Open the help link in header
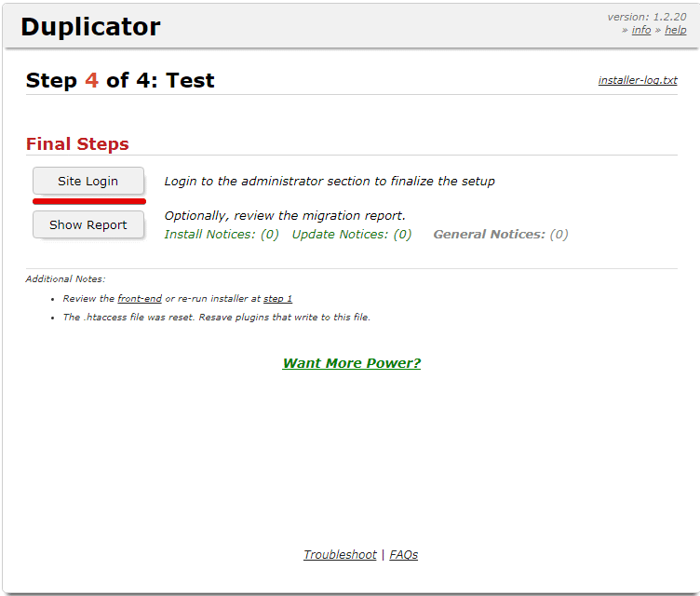Image resolution: width=700 pixels, height=596 pixels. click(x=676, y=30)
